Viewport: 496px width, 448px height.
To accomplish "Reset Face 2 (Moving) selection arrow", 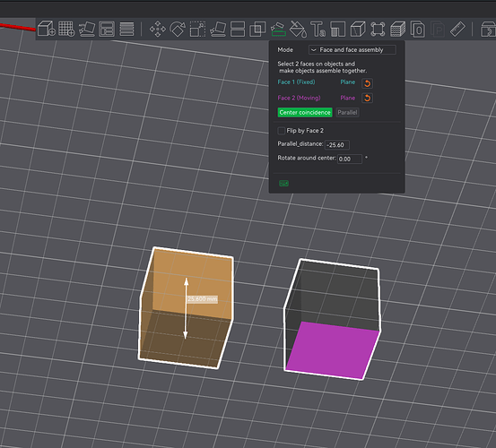I will [367, 98].
